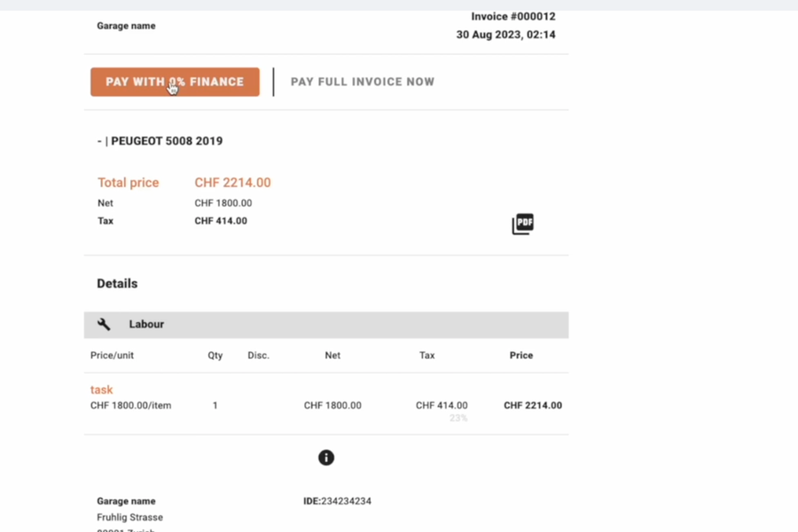Click the IDE:234234234 identification number
The image size is (798, 532).
click(x=335, y=500)
